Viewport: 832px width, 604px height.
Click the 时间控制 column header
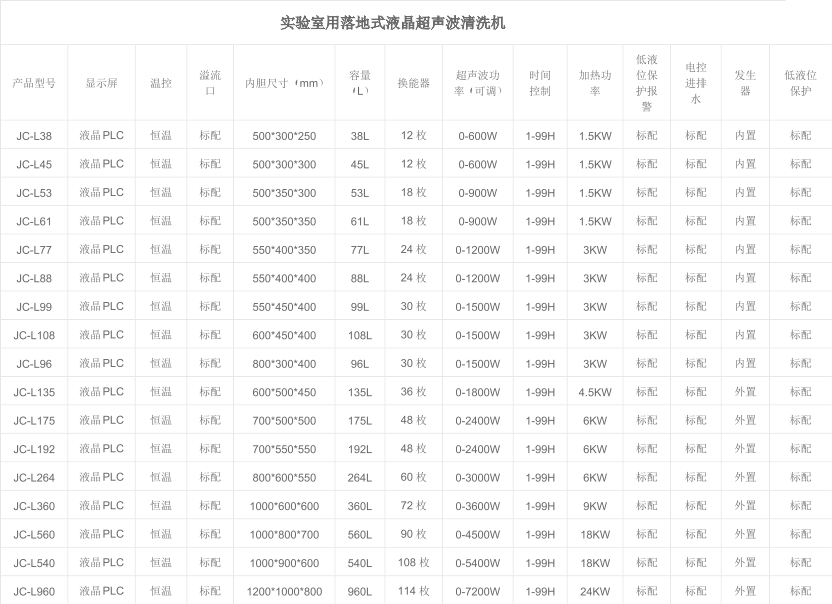[540, 83]
